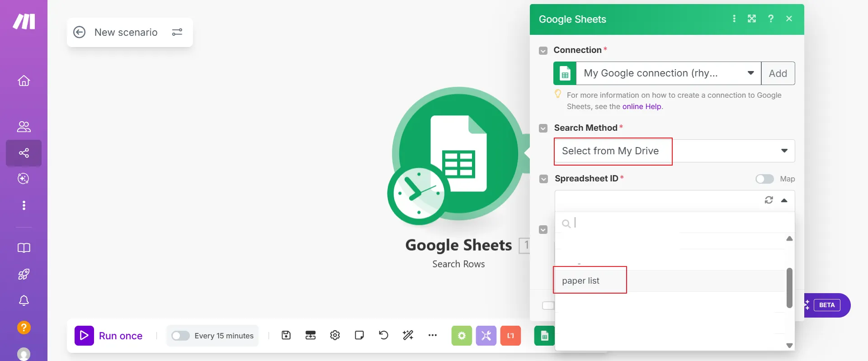
Task: Go to the Home page icon
Action: pyautogui.click(x=24, y=81)
